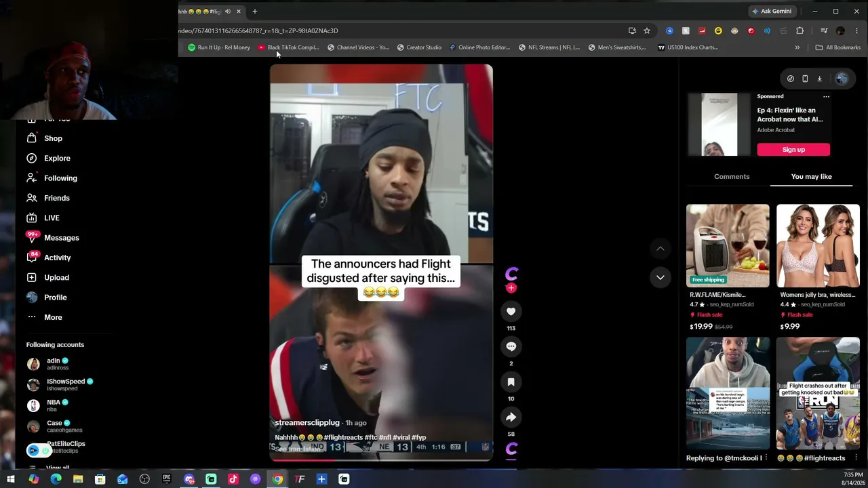Open the US100 Index Charts bookmark

click(x=688, y=47)
